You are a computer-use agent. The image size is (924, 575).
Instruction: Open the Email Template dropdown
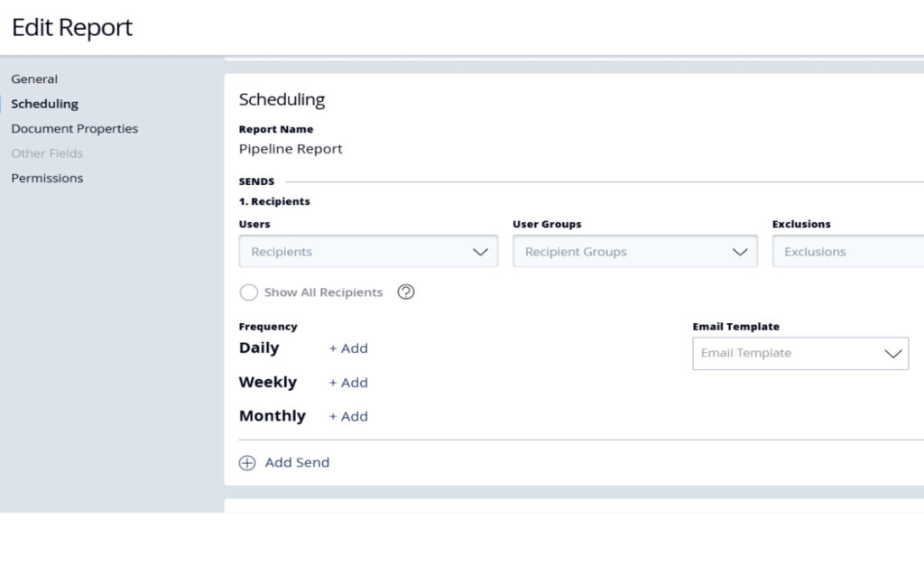[800, 353]
